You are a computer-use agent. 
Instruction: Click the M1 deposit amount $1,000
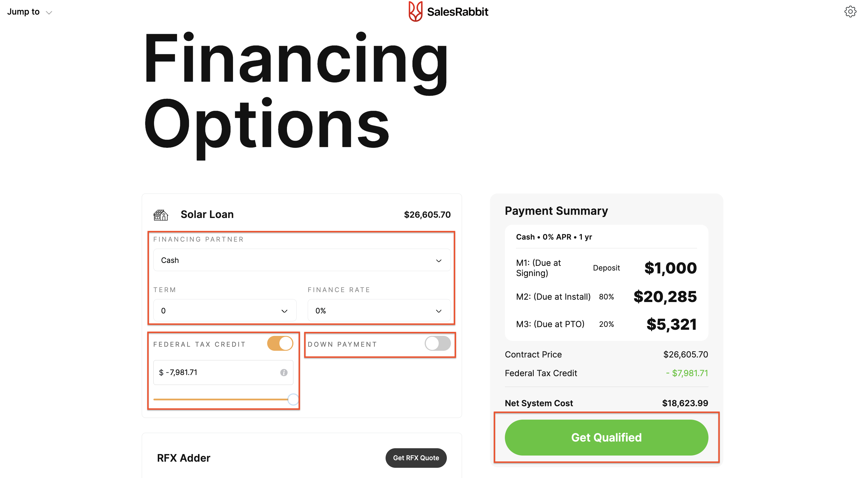[670, 268]
